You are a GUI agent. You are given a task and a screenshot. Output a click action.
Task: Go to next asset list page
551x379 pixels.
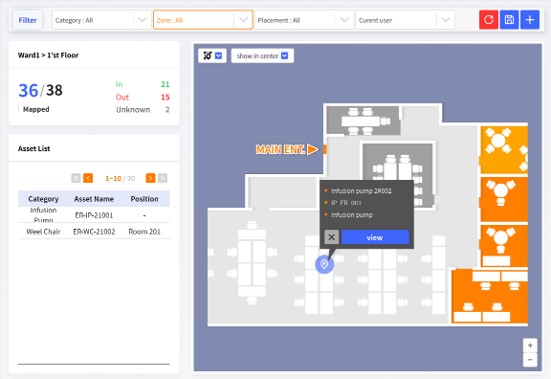click(150, 178)
